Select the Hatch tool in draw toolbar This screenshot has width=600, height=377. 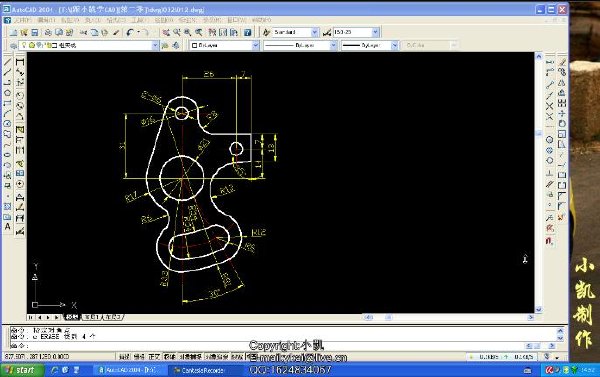coord(7,207)
